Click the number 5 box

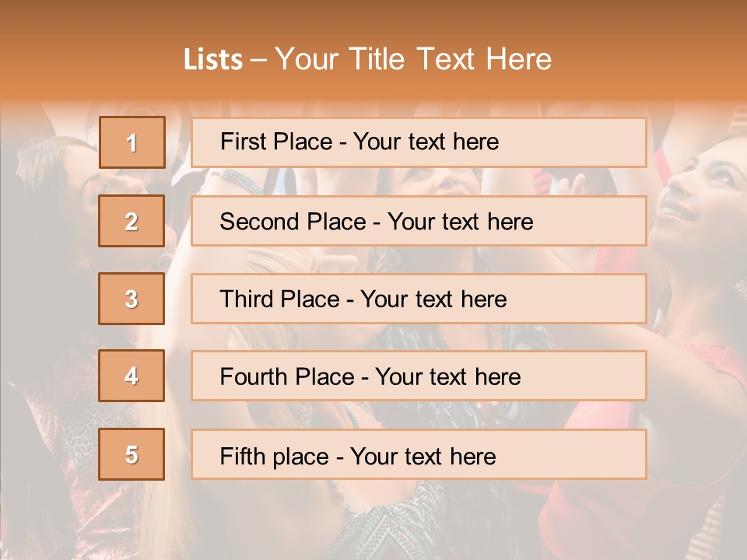click(x=132, y=454)
